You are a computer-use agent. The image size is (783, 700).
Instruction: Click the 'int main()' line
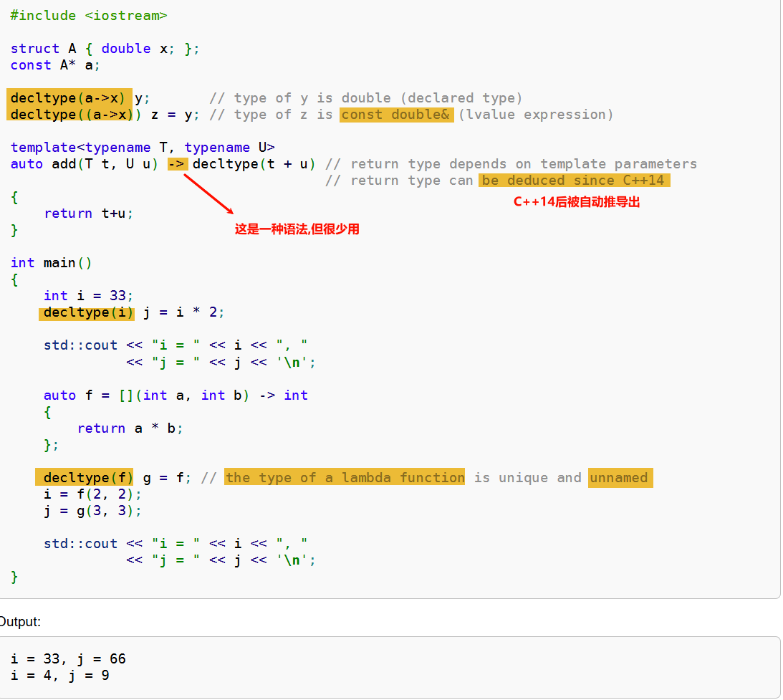52,263
